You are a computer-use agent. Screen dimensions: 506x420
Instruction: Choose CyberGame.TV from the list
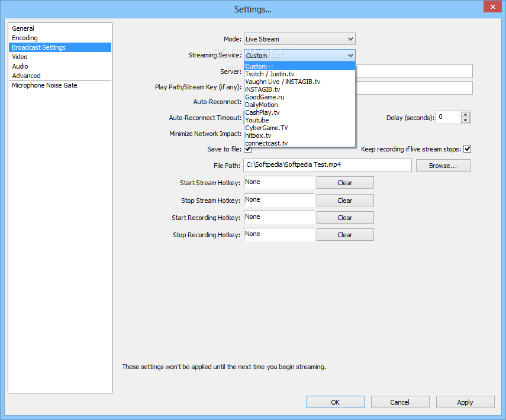click(299, 128)
